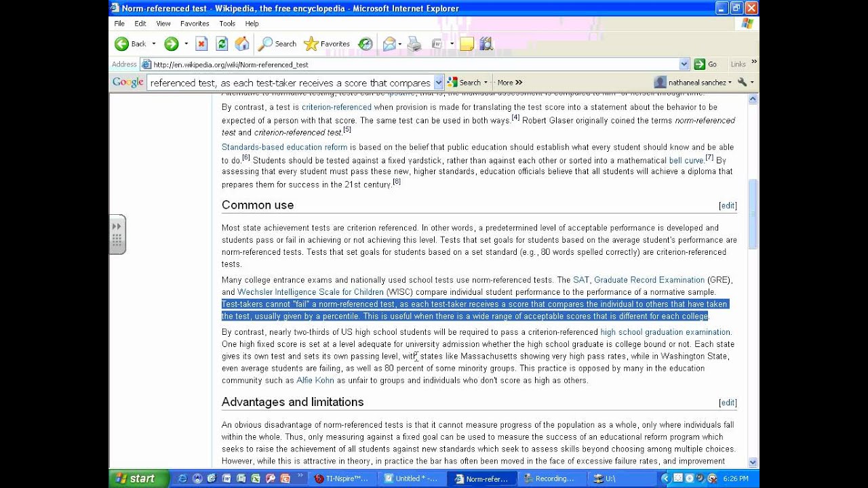The image size is (868, 488).
Task: Open the Favorites menu
Action: [195, 24]
